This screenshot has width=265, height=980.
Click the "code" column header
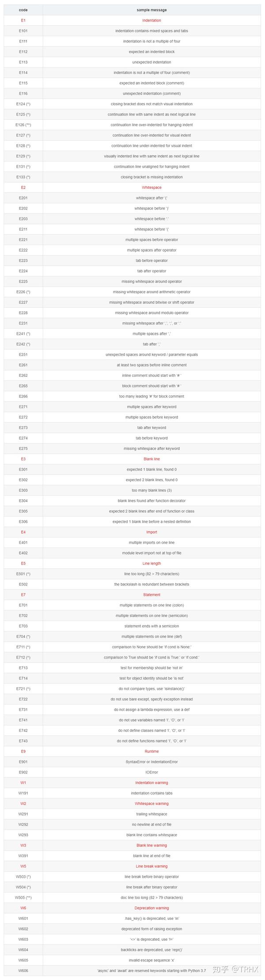pos(23,10)
